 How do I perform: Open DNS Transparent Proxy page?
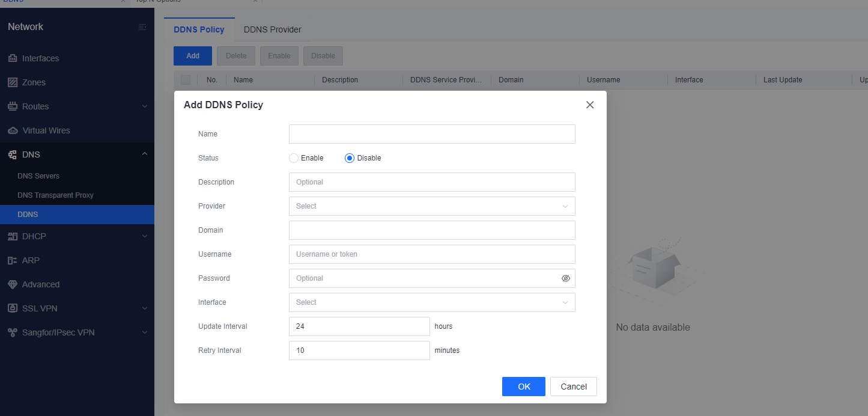tap(55, 195)
